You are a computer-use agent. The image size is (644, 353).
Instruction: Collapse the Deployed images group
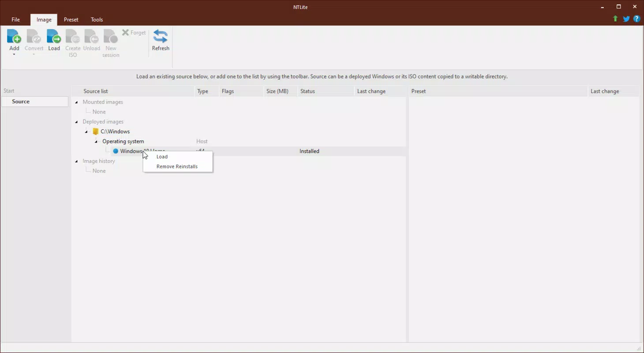pos(76,122)
